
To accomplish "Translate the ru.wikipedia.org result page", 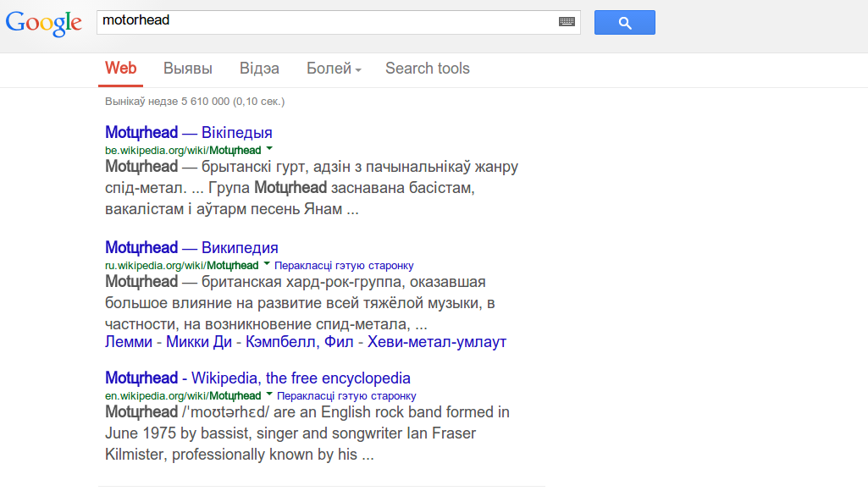I will tap(344, 266).
